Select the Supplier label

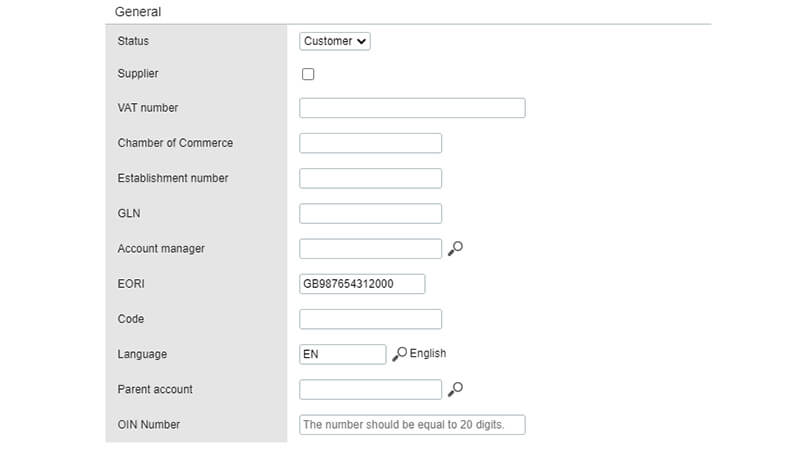pos(138,73)
